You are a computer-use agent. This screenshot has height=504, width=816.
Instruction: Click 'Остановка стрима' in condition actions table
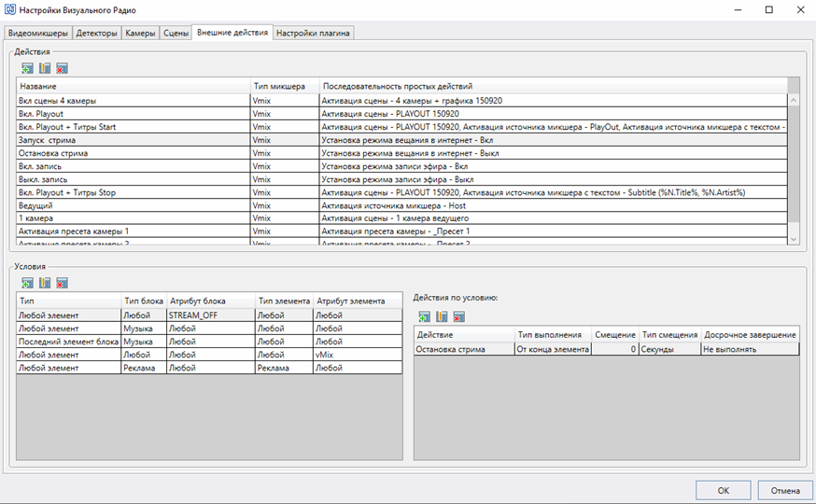[x=464, y=349]
